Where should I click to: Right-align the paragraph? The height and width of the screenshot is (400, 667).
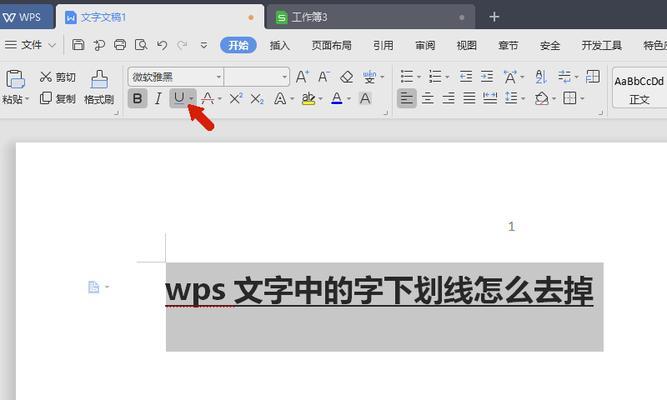point(448,99)
